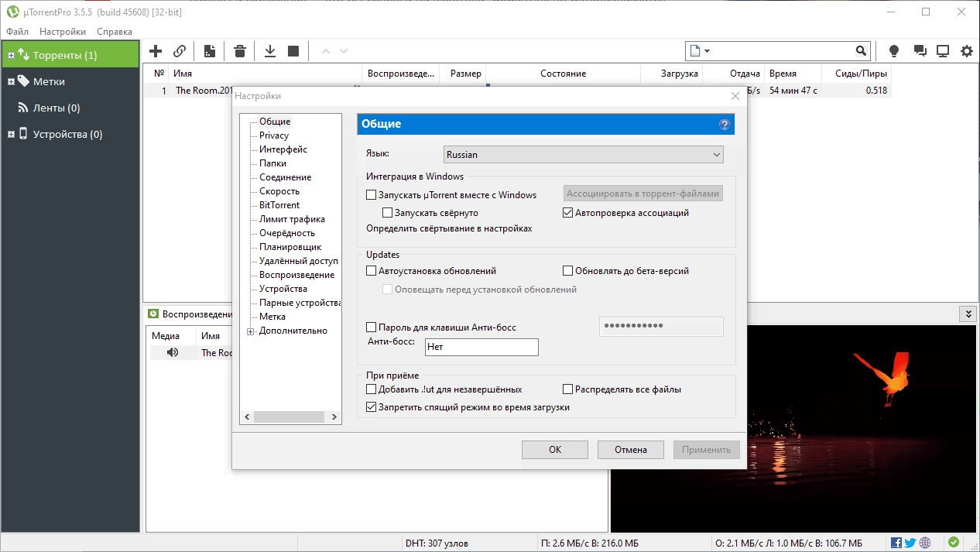Click Ассоциировать в торрент-файлами button
Viewport: 980px width, 552px height.
(643, 194)
